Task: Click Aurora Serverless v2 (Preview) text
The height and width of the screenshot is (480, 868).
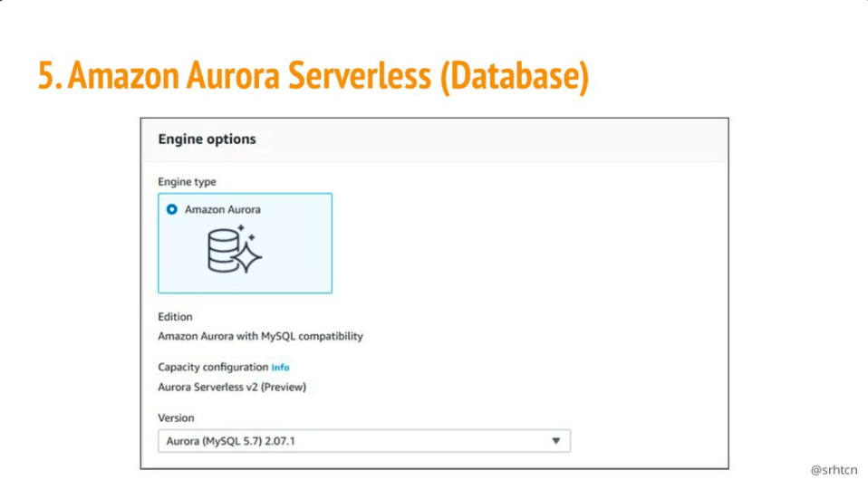Action: click(x=232, y=387)
